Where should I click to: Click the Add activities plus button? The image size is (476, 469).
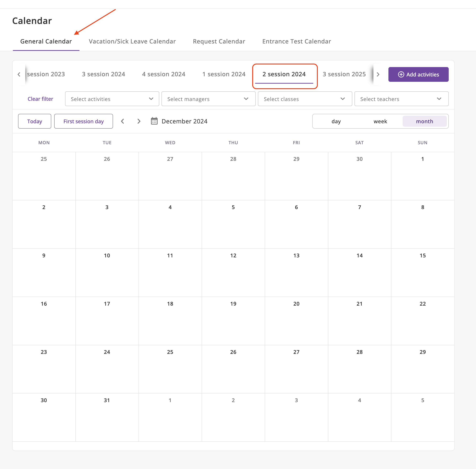pos(418,74)
